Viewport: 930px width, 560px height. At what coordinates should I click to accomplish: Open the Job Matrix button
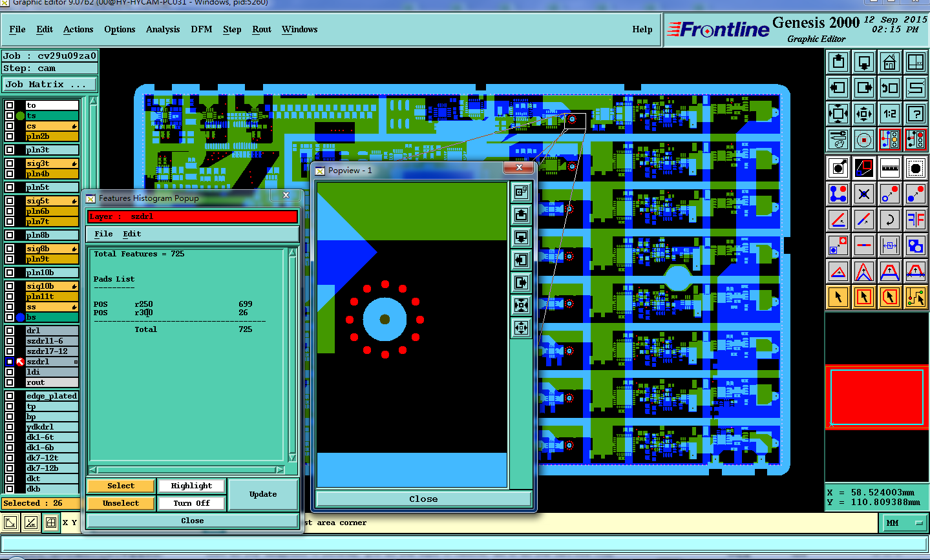(49, 84)
